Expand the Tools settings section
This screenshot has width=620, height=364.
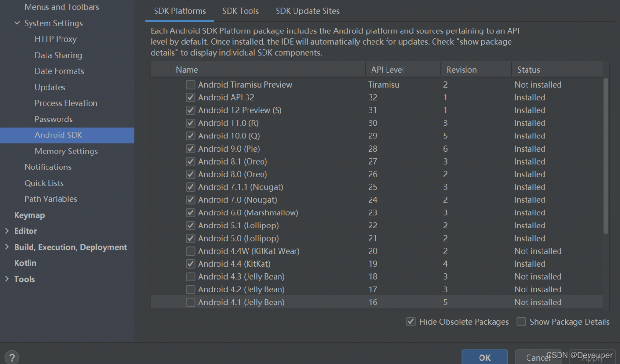(x=7, y=279)
